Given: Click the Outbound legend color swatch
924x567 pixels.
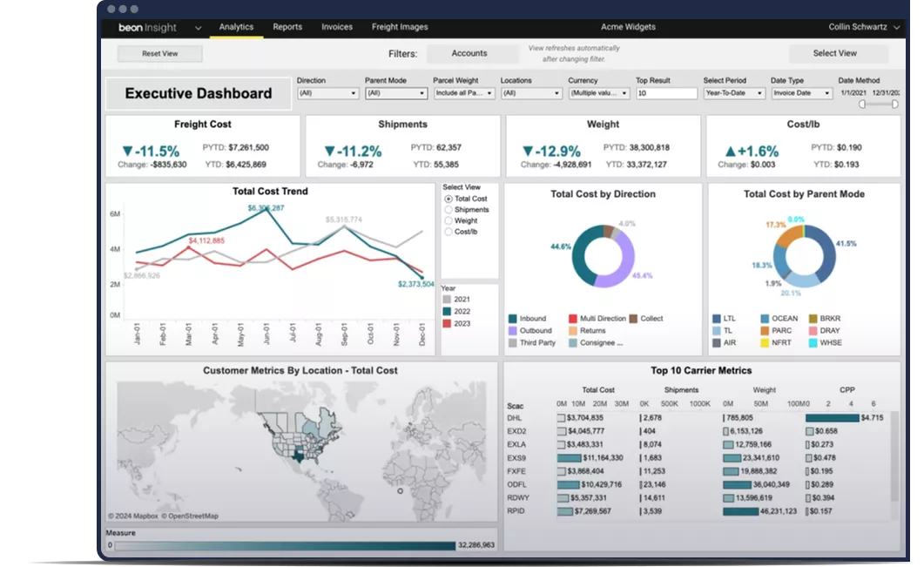Looking at the screenshot, I should [x=513, y=331].
